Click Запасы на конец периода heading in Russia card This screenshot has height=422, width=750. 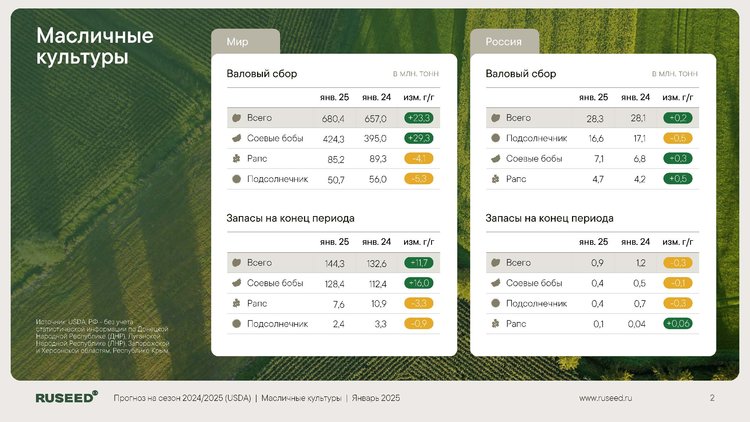[x=549, y=218]
